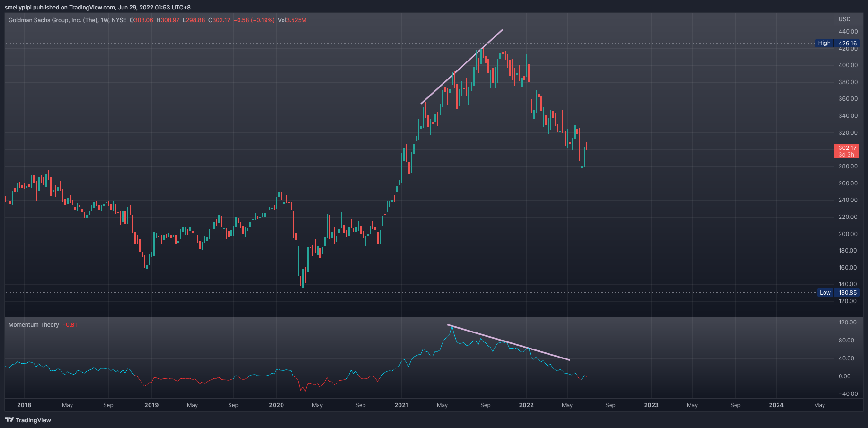
Task: Click the 220.00 price scale label
Action: (x=848, y=217)
